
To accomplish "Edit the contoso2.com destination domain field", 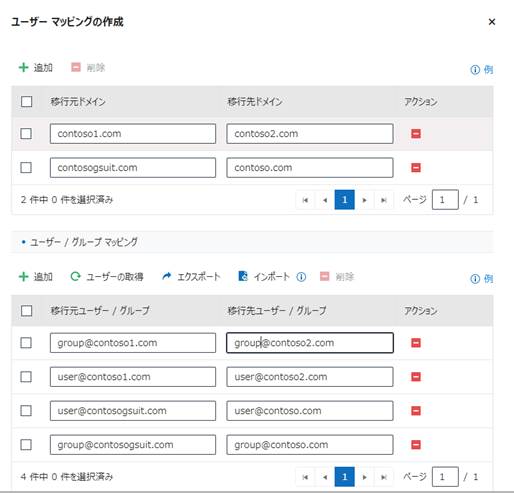I will click(x=310, y=134).
